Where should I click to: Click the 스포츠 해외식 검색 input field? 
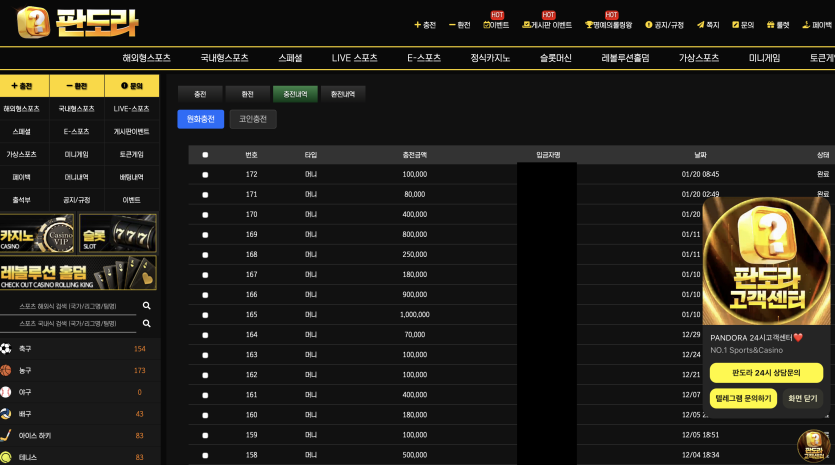(x=68, y=306)
